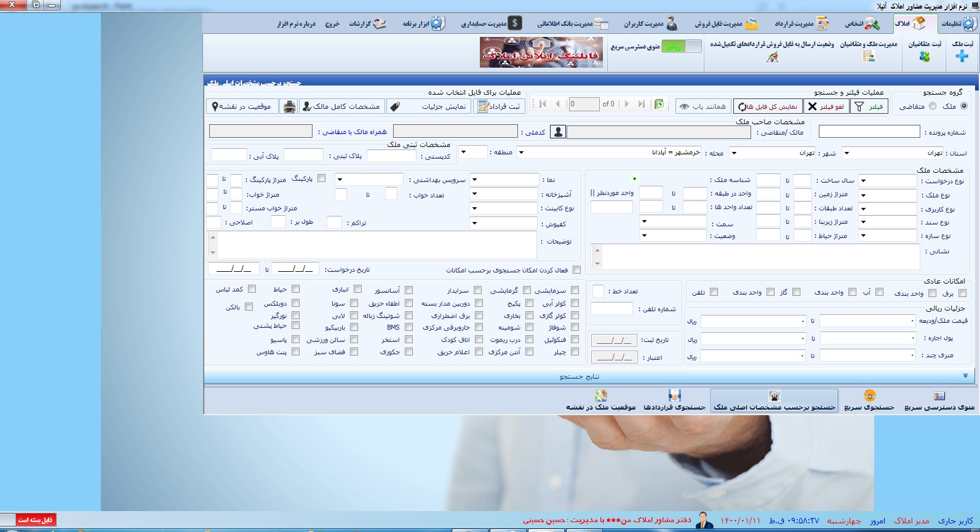Open مدیریت قرارداد contract icon menu

(x=823, y=23)
